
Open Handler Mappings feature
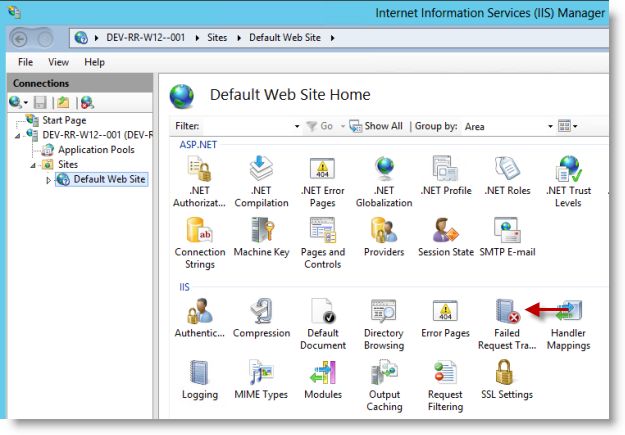click(568, 324)
